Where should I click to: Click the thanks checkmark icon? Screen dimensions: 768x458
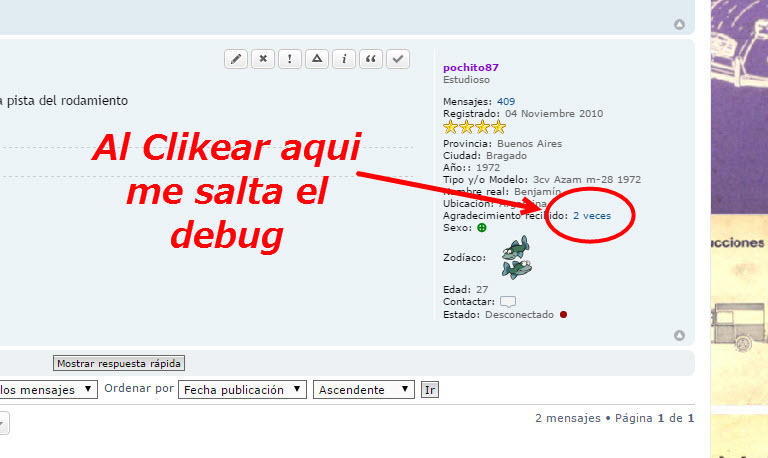pyautogui.click(x=398, y=59)
